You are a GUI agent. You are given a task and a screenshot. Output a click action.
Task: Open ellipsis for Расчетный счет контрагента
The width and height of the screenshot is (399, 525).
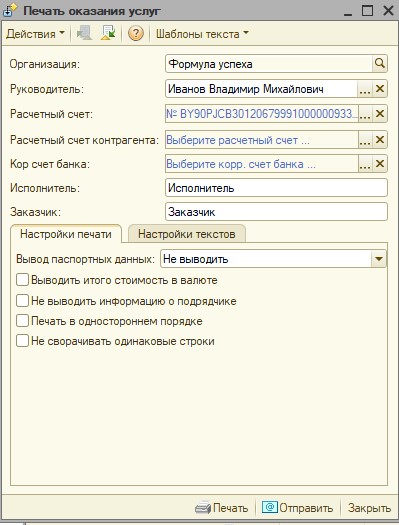point(365,140)
